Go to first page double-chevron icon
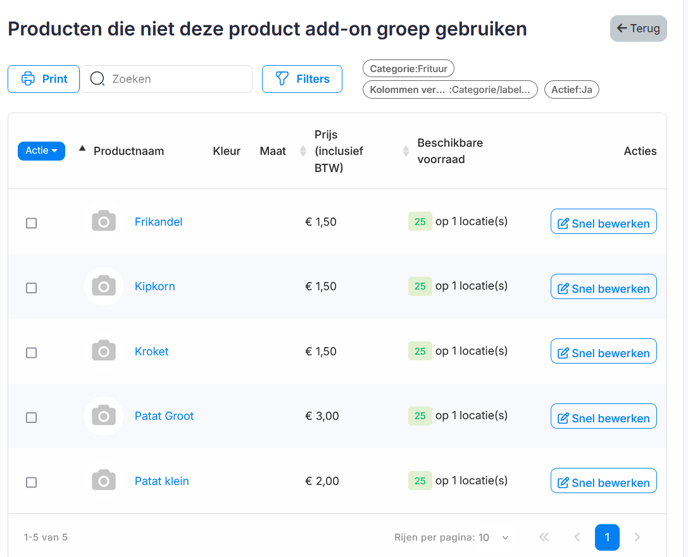 (x=544, y=537)
